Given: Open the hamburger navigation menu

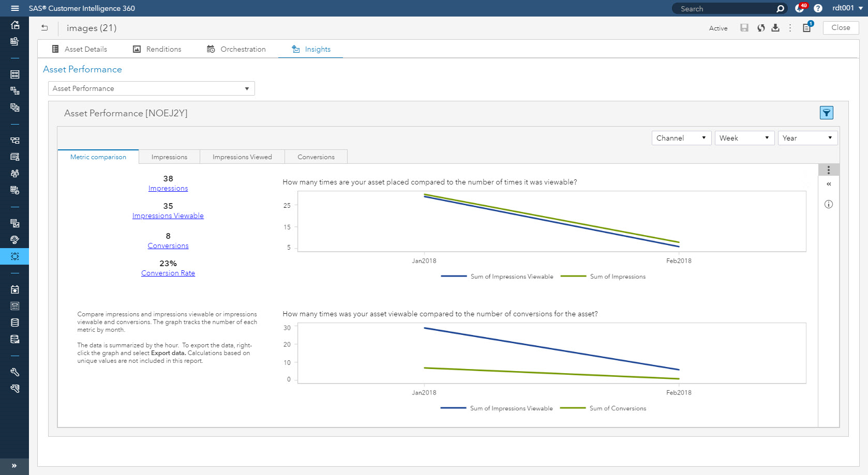Looking at the screenshot, I should click(x=14, y=8).
